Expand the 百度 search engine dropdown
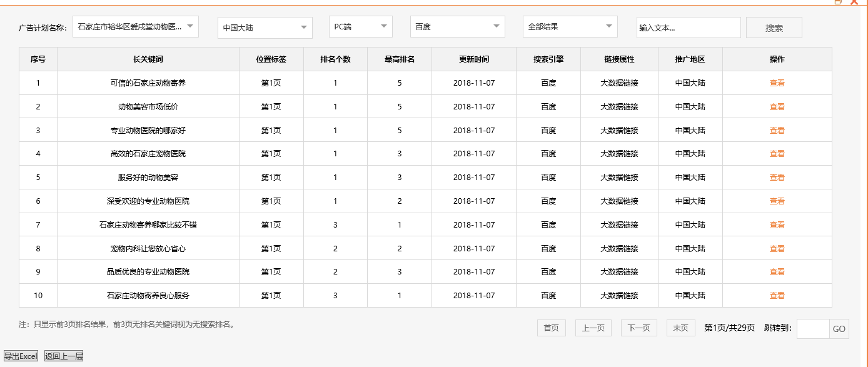Viewport: 868px width, 367px height. click(x=457, y=27)
